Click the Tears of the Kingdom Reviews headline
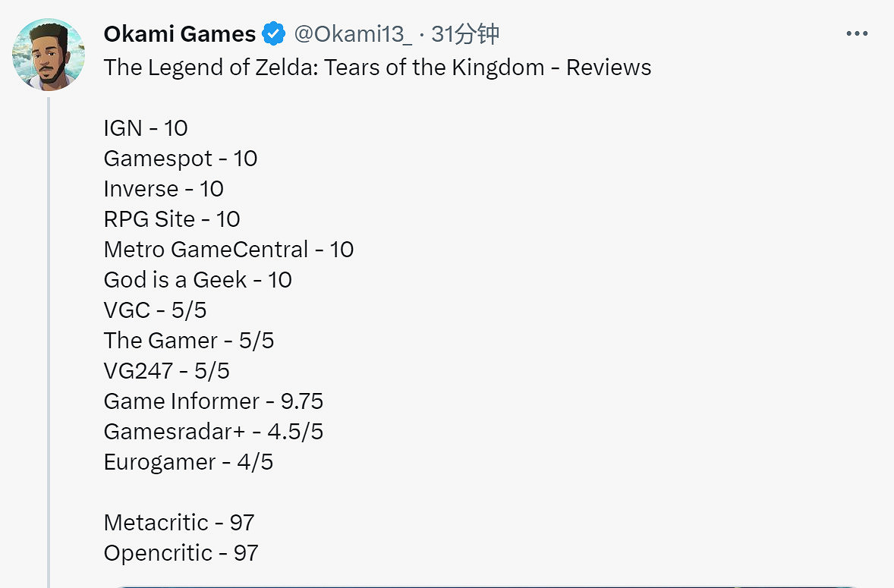 pos(377,68)
